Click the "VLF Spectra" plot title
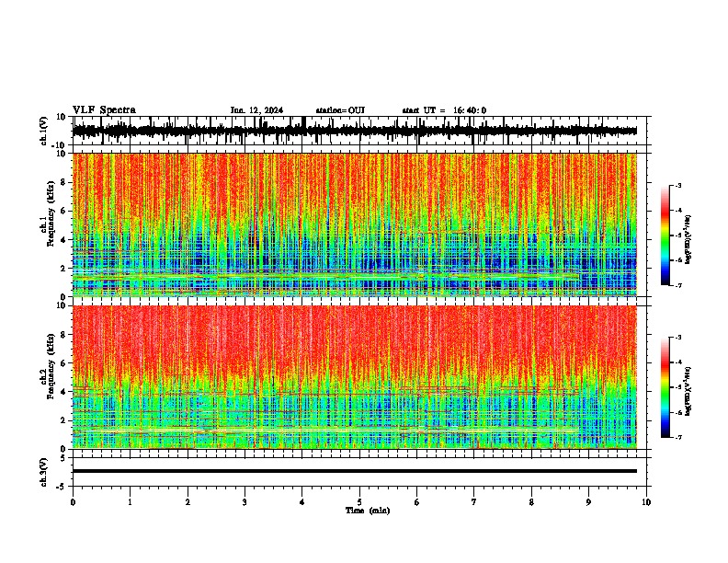 tap(104, 110)
